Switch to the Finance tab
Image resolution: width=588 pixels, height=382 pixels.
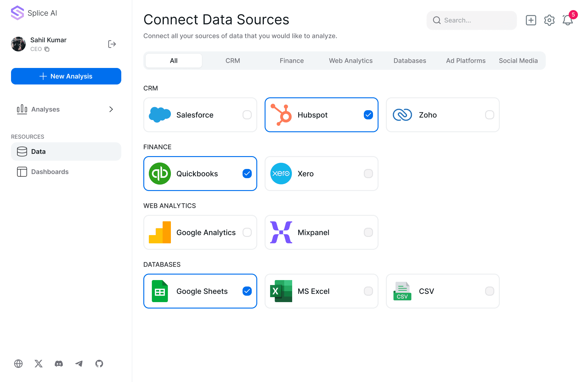[292, 61]
